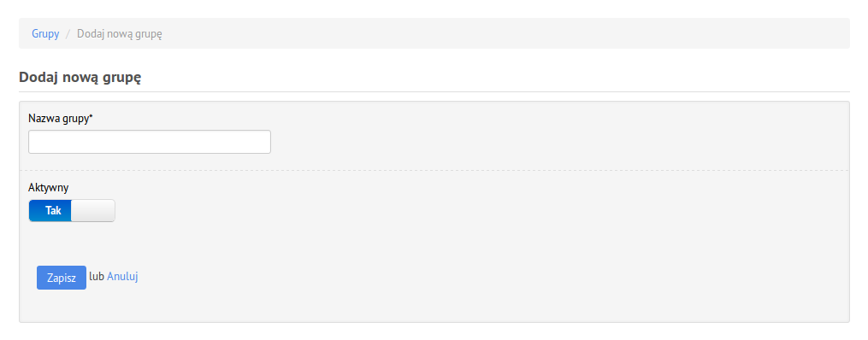Click the lub text beside Zapisz

point(97,277)
